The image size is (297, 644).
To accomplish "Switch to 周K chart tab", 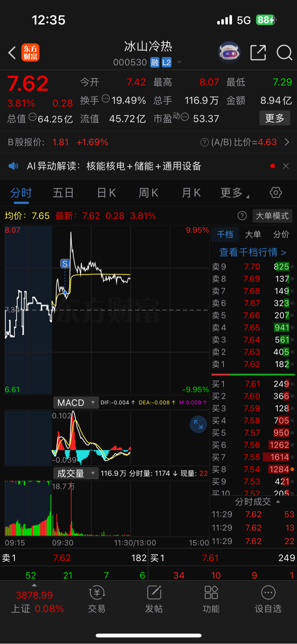I will (x=148, y=192).
